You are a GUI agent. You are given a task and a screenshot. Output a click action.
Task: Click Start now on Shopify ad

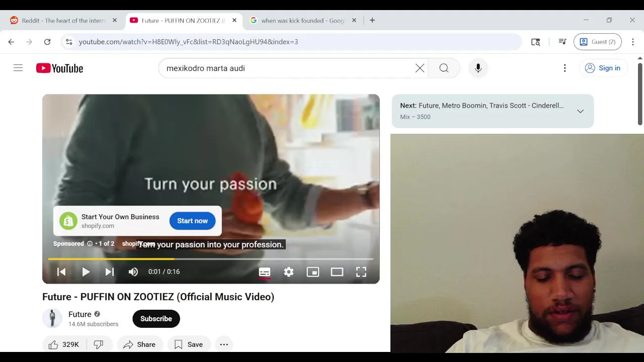click(192, 221)
